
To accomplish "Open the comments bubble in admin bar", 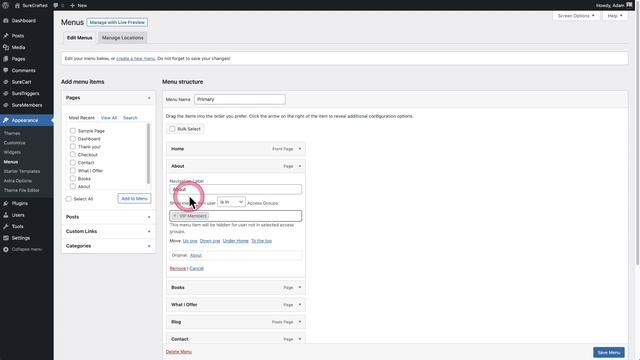I will [x=56, y=5].
